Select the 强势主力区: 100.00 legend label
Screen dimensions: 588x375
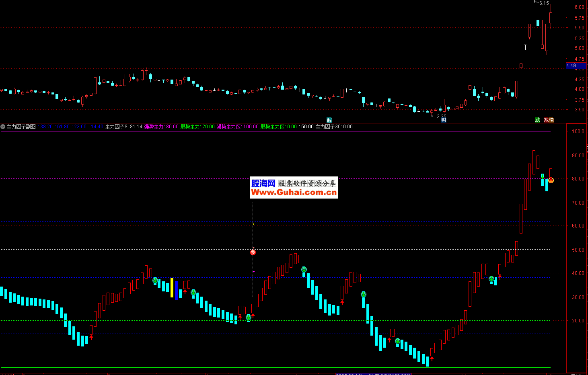coord(237,127)
